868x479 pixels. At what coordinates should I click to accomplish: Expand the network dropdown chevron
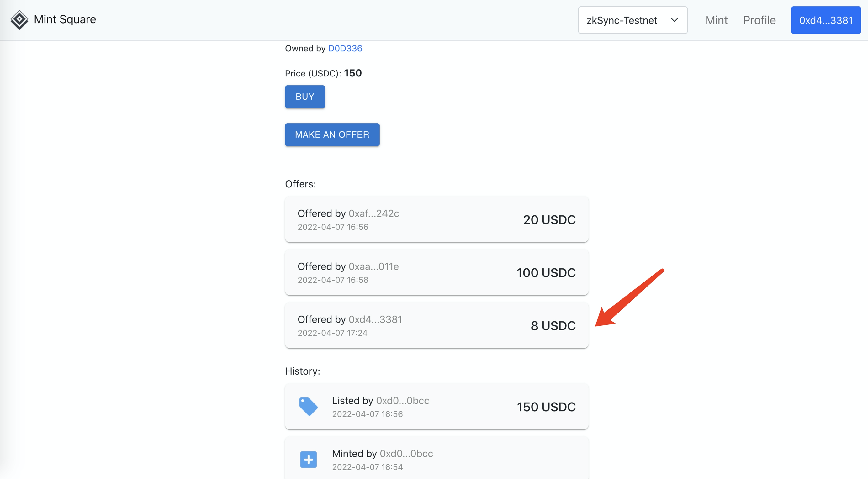tap(674, 20)
